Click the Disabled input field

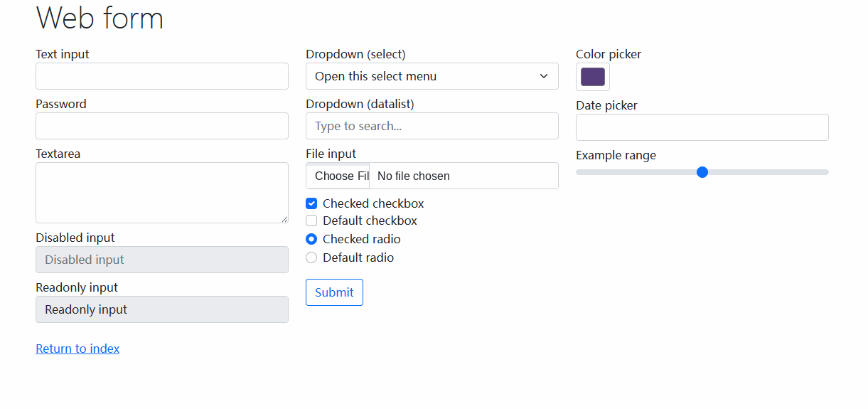pyautogui.click(x=162, y=260)
